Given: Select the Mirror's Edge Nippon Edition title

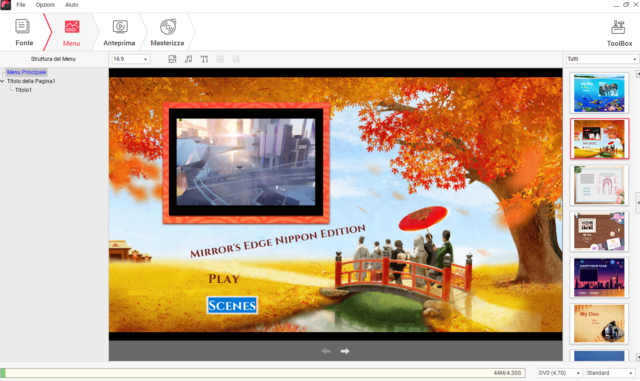Looking at the screenshot, I should click(278, 241).
